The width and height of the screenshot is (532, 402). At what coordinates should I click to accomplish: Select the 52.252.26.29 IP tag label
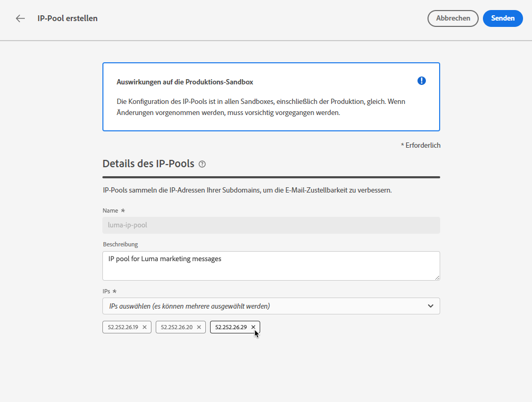231,327
